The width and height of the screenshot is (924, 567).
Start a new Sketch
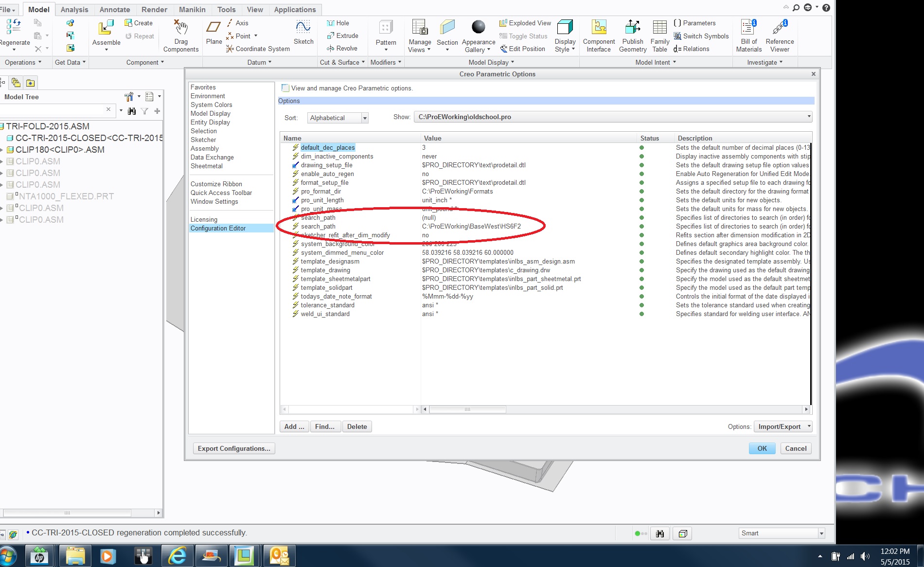(303, 32)
